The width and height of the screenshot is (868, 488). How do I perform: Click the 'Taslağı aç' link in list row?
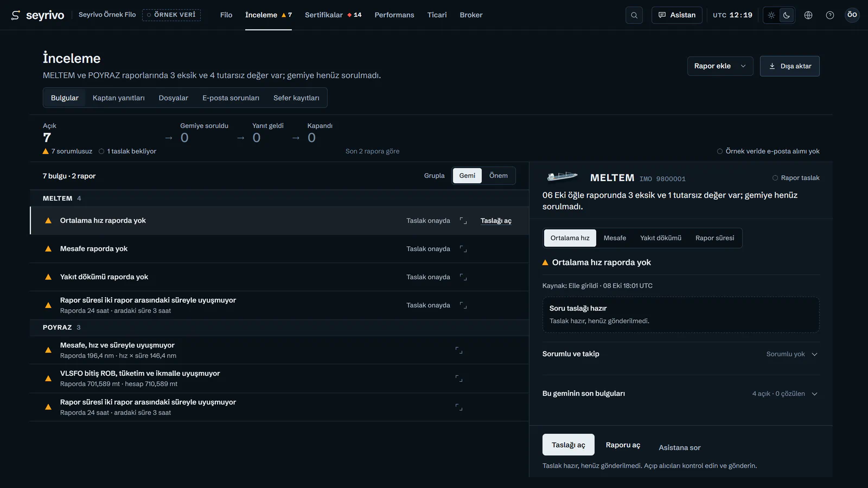pyautogui.click(x=496, y=221)
